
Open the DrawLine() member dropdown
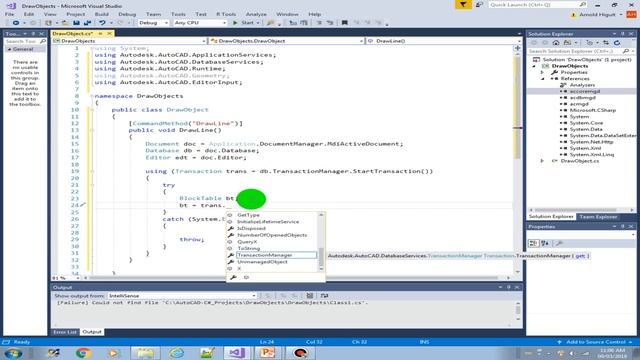pyautogui.click(x=444, y=41)
